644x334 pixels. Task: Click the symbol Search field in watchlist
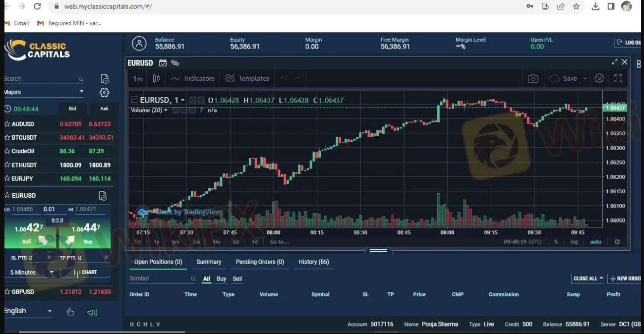point(44,79)
